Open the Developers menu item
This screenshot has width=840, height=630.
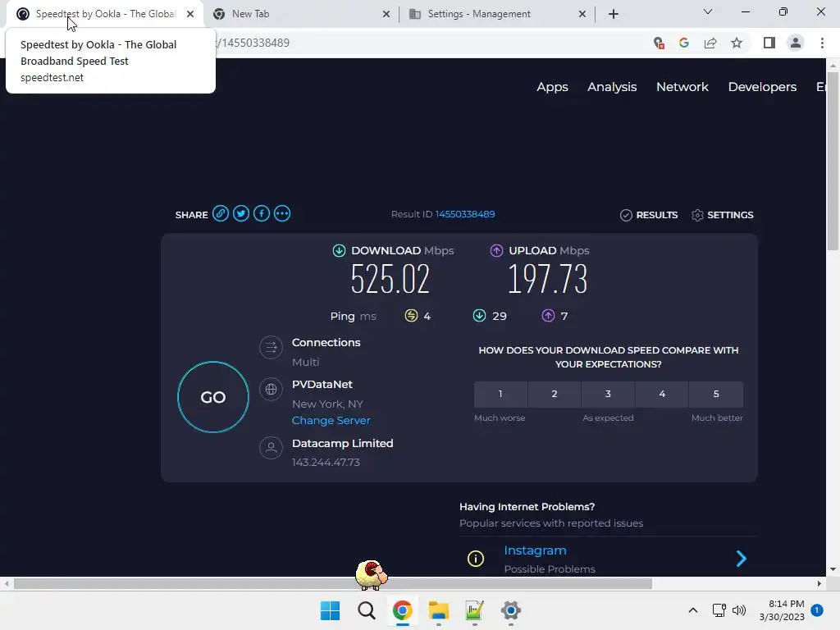tap(762, 87)
